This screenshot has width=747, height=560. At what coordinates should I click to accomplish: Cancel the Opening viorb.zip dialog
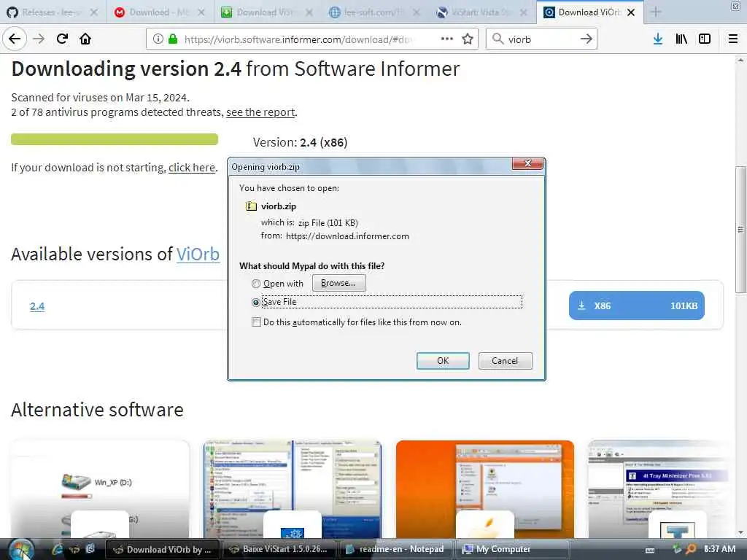click(505, 361)
